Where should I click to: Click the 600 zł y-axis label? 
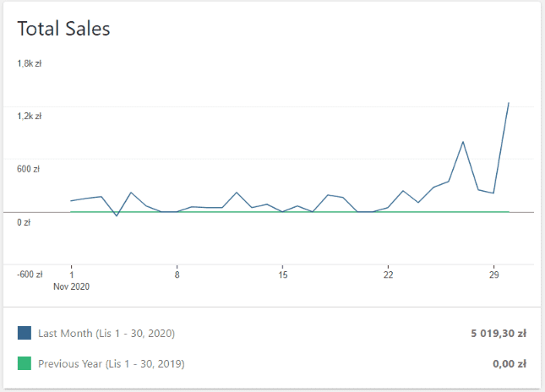point(28,169)
